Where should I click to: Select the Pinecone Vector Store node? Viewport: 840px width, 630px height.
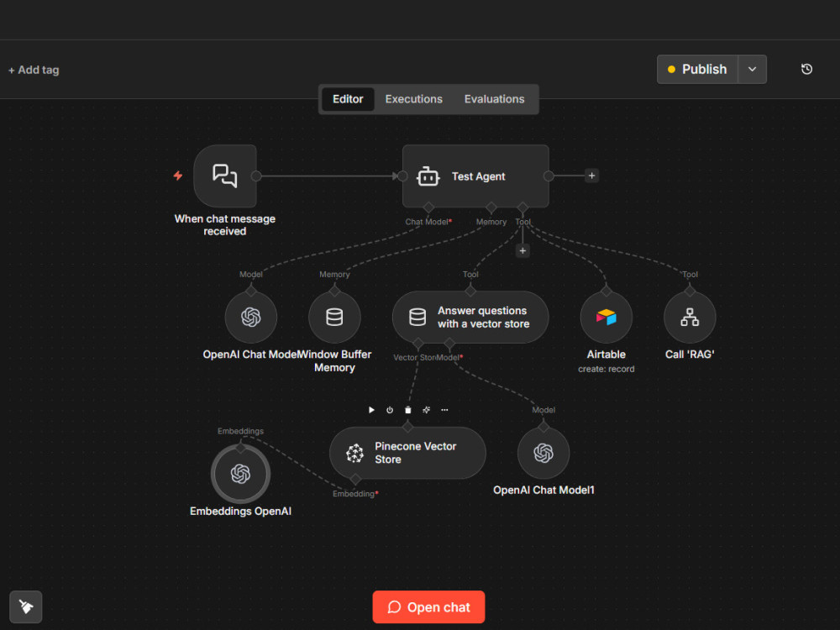click(x=407, y=453)
